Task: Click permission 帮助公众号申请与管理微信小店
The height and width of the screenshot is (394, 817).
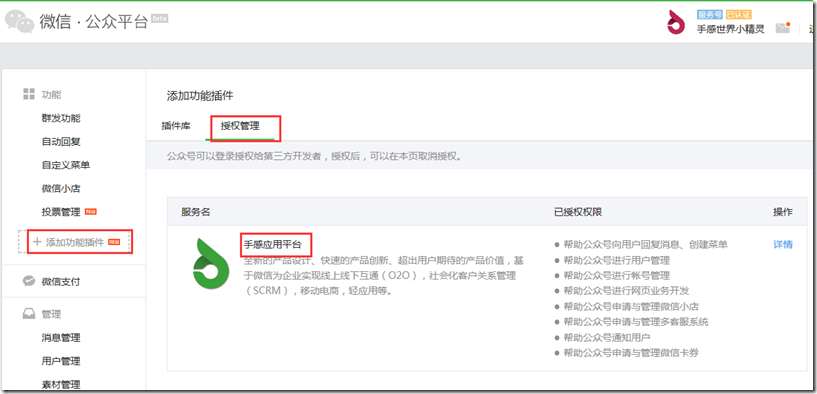Action: [631, 306]
